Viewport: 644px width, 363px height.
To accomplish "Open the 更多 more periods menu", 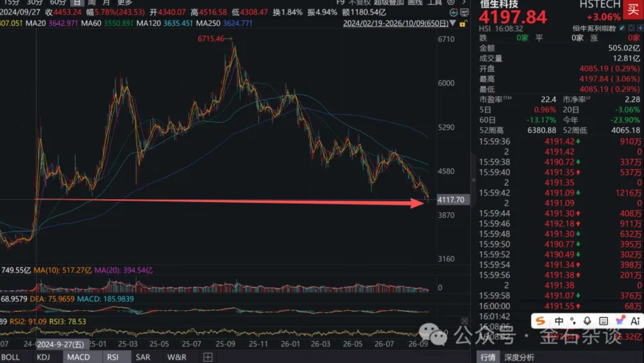I will click(x=125, y=2).
